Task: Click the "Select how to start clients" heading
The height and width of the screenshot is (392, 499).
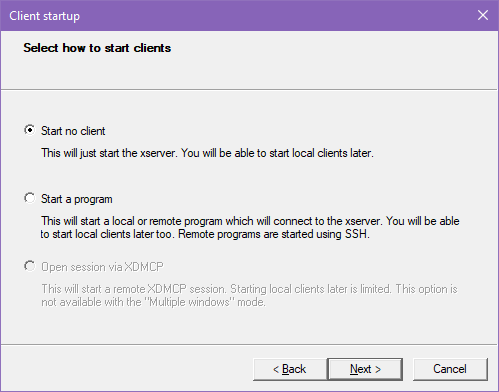Action: (x=97, y=48)
